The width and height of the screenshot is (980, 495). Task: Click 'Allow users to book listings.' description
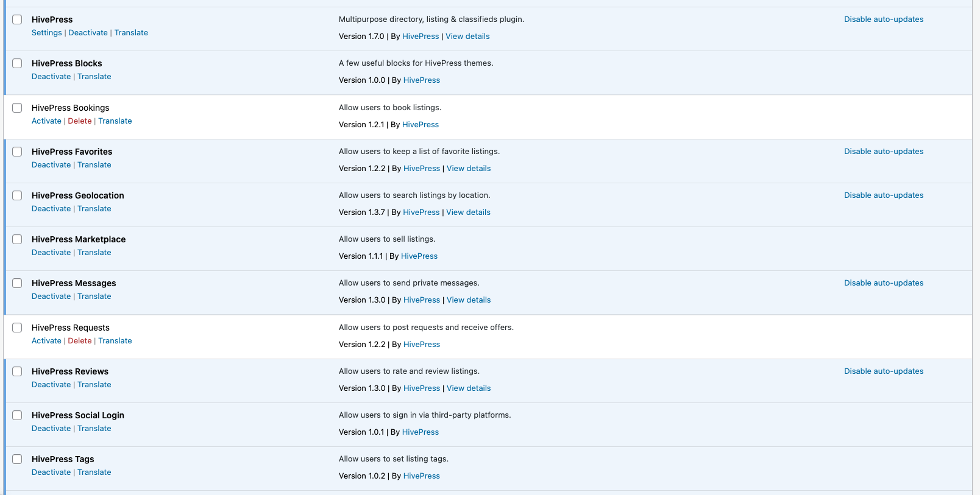pyautogui.click(x=390, y=108)
